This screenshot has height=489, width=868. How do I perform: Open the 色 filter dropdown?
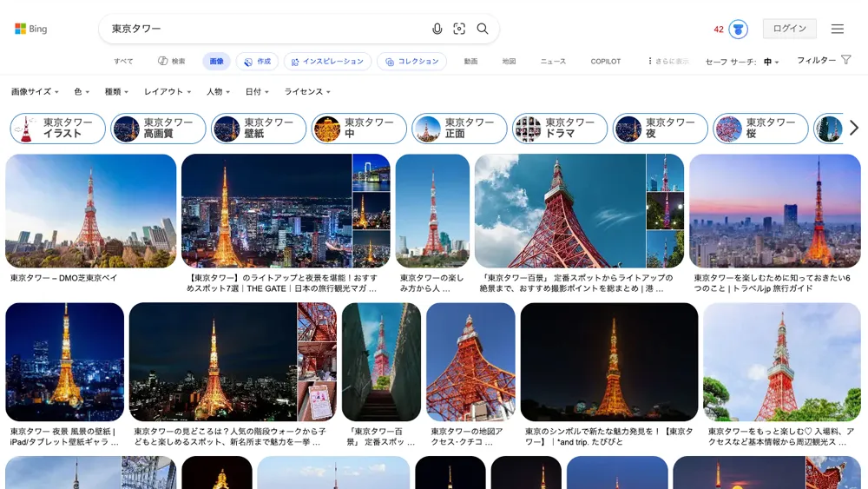pos(82,92)
